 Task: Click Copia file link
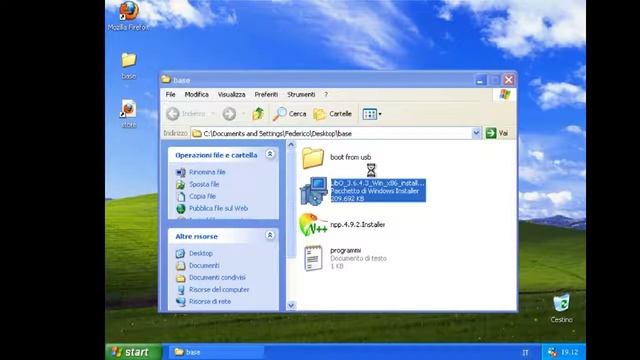202,196
